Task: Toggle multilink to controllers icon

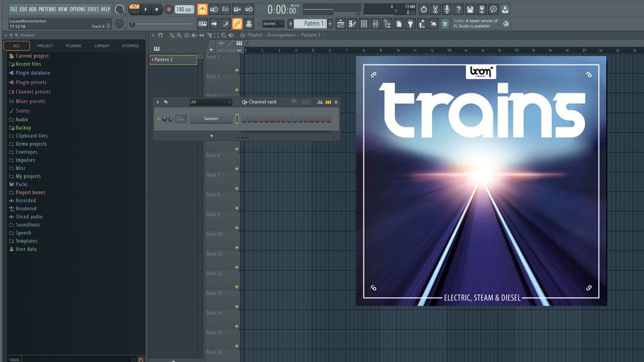Action: coord(237,24)
